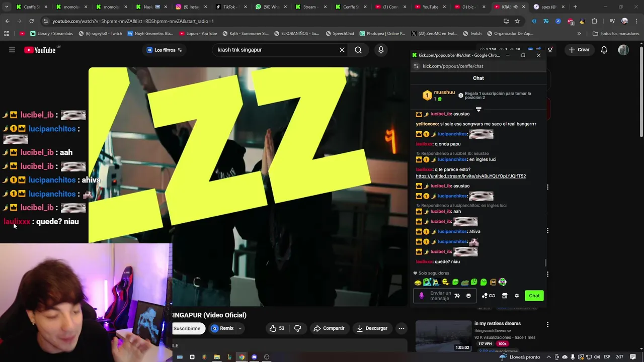Expand the leaderboard arrow in Kick chat
The height and width of the screenshot is (362, 644).
point(478,109)
